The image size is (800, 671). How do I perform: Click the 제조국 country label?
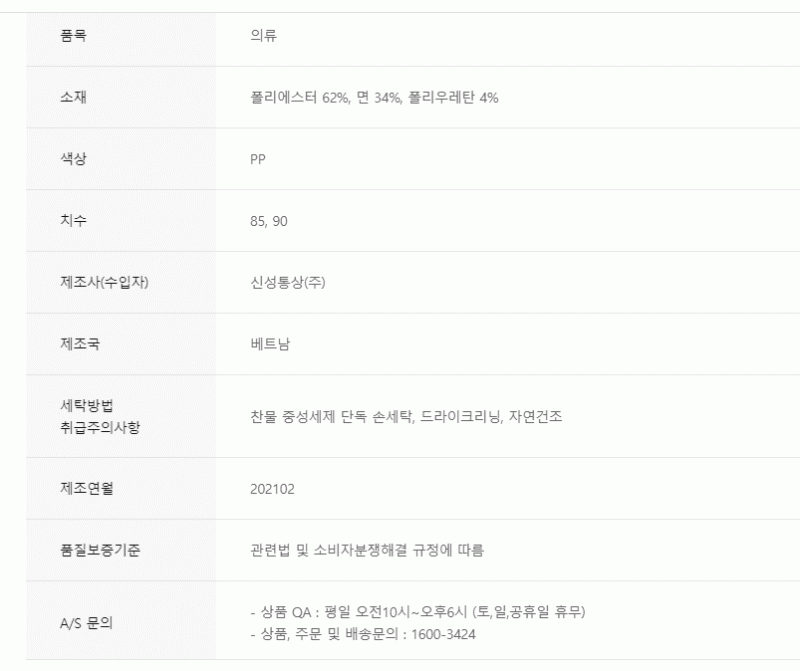[80, 344]
